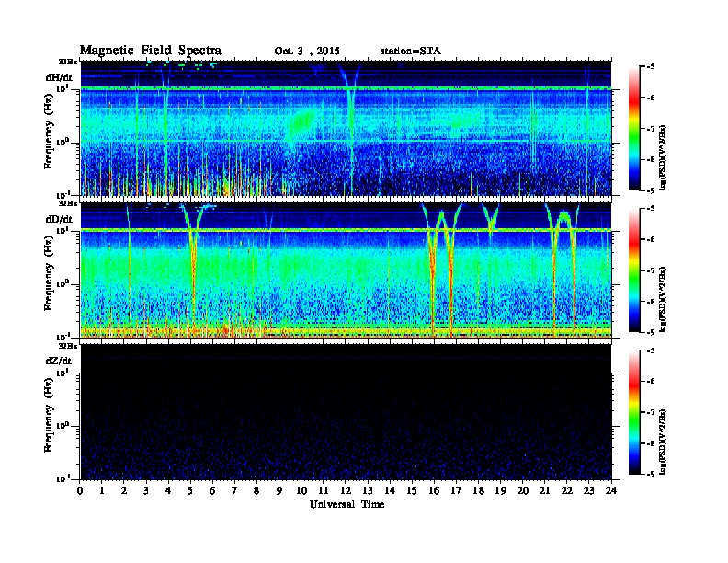The image size is (728, 563).
Task: Click the "station=STA" label
Action: [x=411, y=51]
